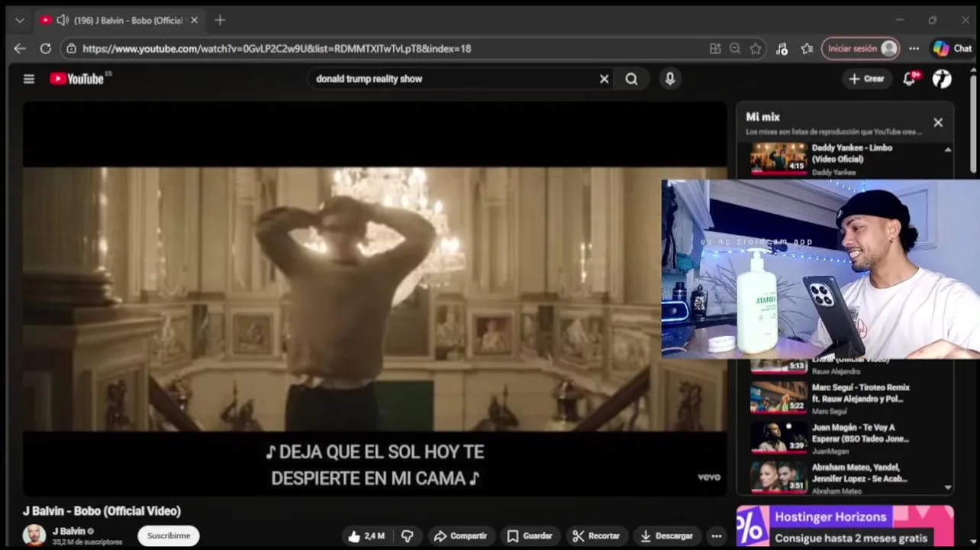
Task: Play Daddy Yankee - Limbo thumbnail
Action: [x=778, y=159]
